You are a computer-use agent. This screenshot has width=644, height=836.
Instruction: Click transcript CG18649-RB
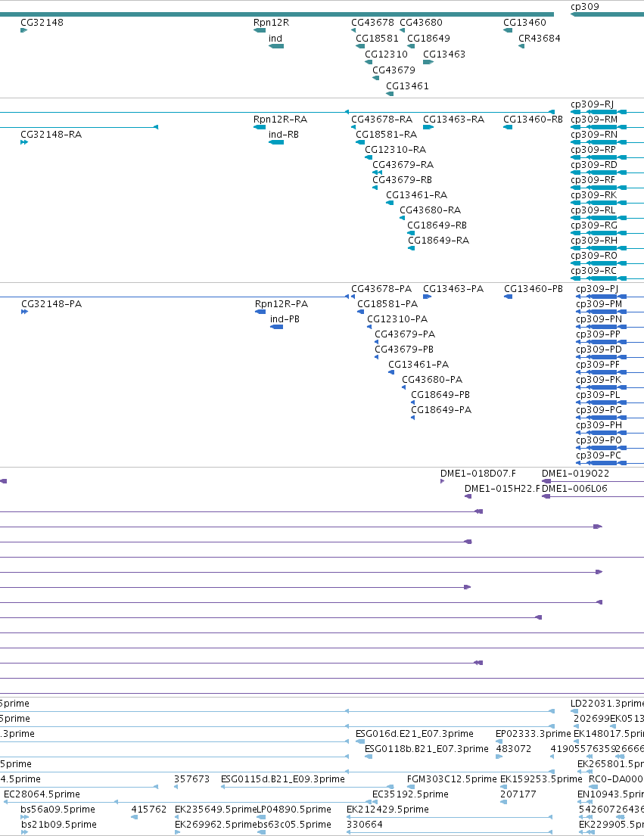tap(437, 225)
